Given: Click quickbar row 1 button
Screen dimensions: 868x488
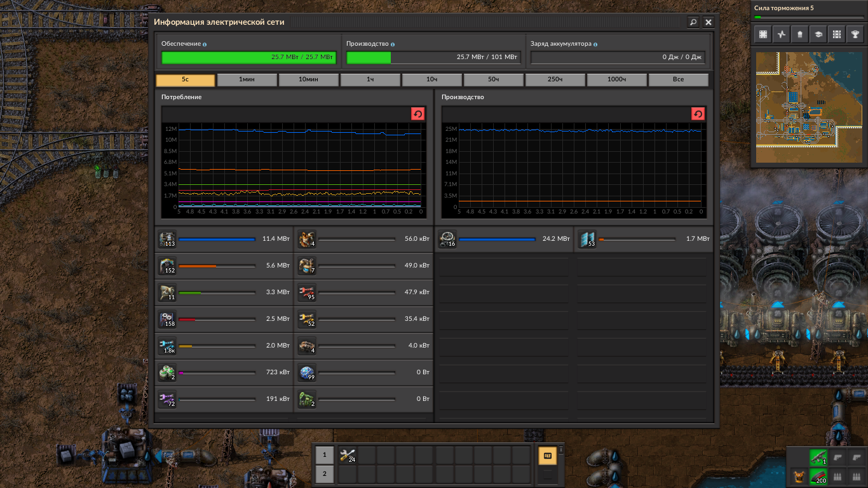Looking at the screenshot, I should [324, 455].
